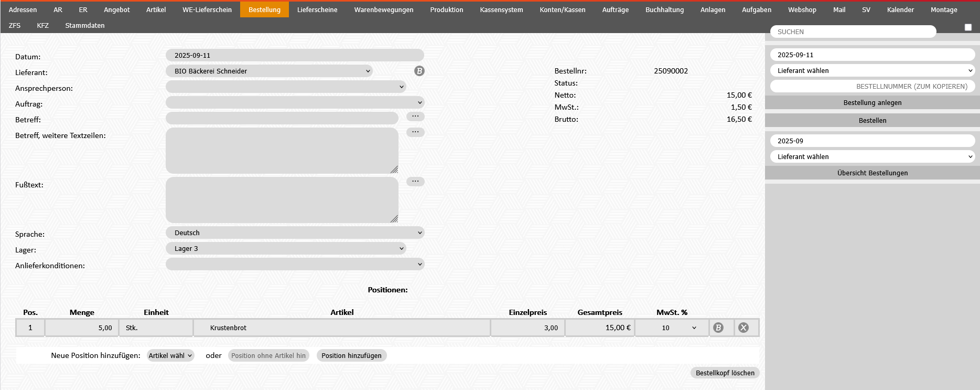Switch to the Lieferscheine menu tab
Viewport: 980px width, 390px height.
pos(317,9)
